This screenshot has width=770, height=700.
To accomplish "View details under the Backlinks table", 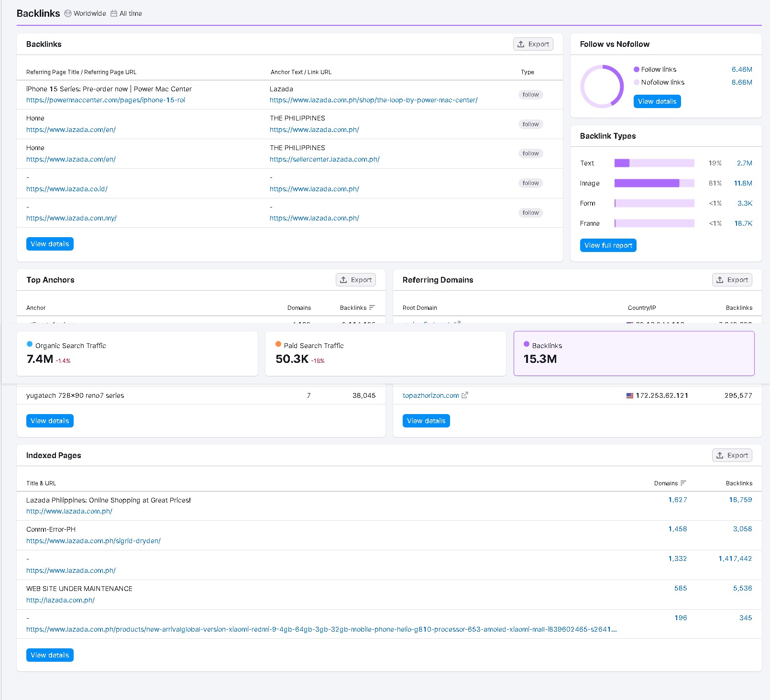I will click(x=50, y=244).
